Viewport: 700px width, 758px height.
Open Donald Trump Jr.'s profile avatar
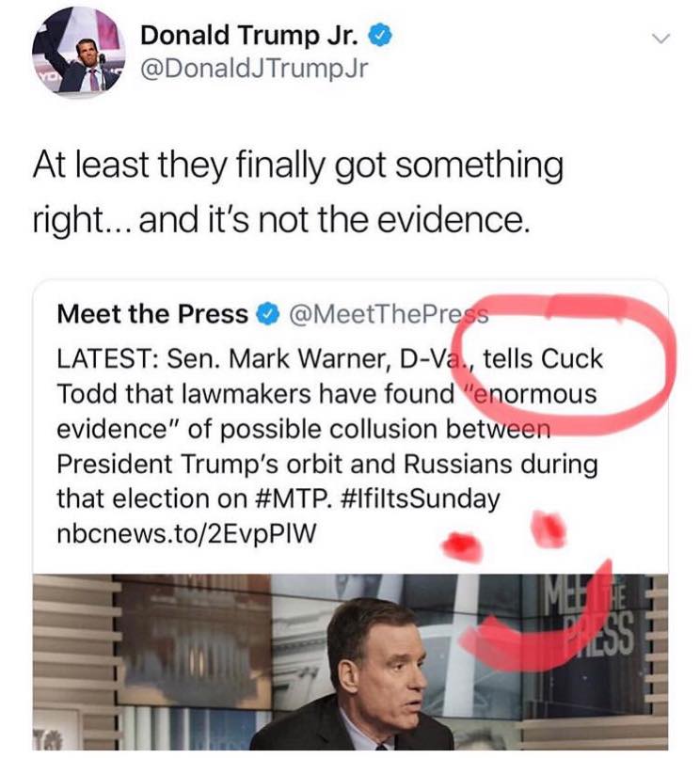[78, 52]
